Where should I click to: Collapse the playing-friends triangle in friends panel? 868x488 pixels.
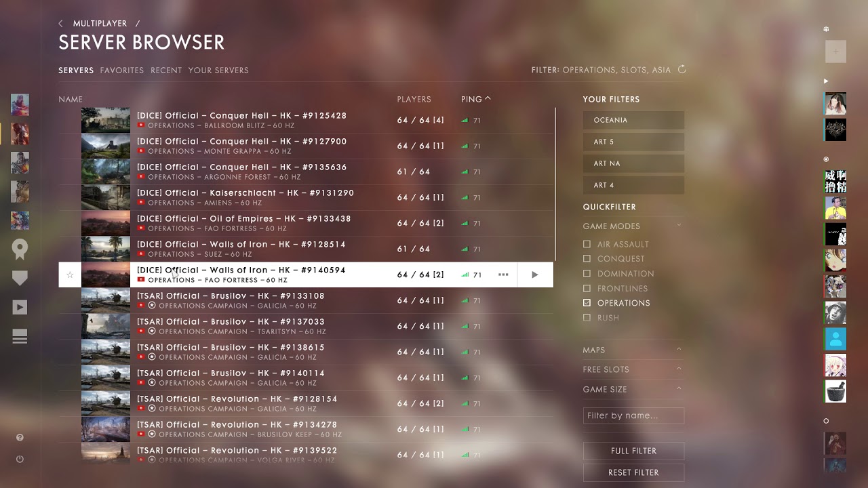(x=826, y=81)
